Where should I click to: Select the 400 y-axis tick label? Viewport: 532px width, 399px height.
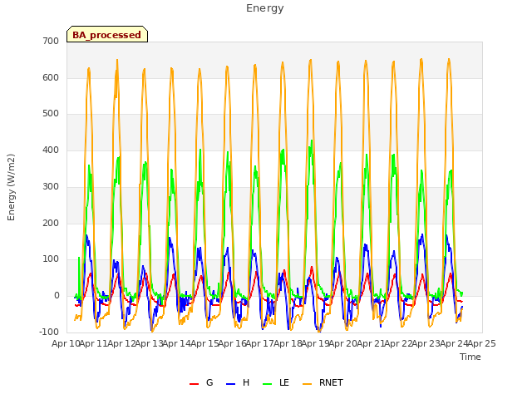tap(51, 150)
